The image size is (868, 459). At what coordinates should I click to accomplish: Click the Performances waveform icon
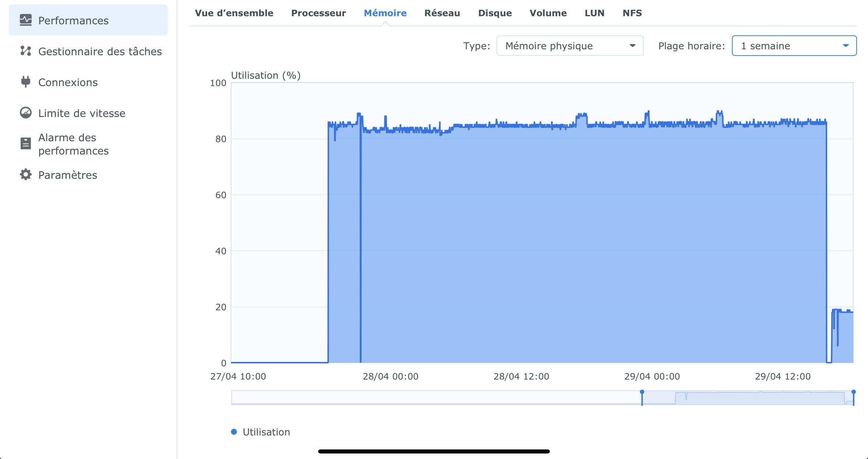[x=26, y=20]
